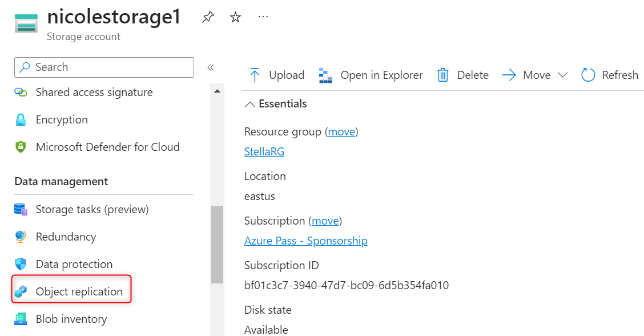This screenshot has width=644, height=336.
Task: Click the Delete trash icon
Action: click(x=442, y=75)
